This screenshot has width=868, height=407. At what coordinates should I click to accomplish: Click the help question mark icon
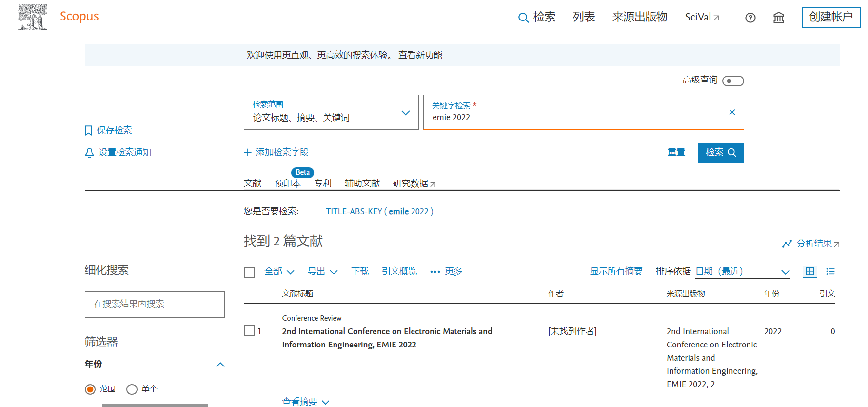pos(750,18)
